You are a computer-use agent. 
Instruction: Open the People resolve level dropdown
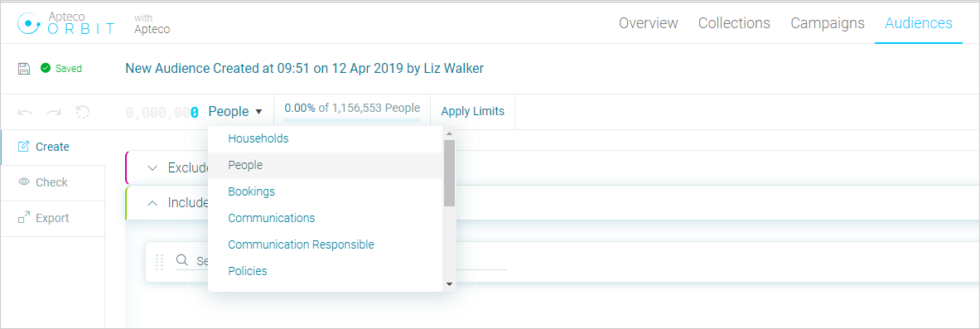(x=235, y=111)
